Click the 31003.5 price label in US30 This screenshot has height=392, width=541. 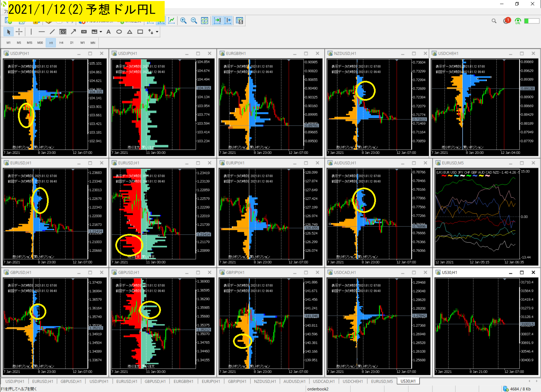(527, 324)
